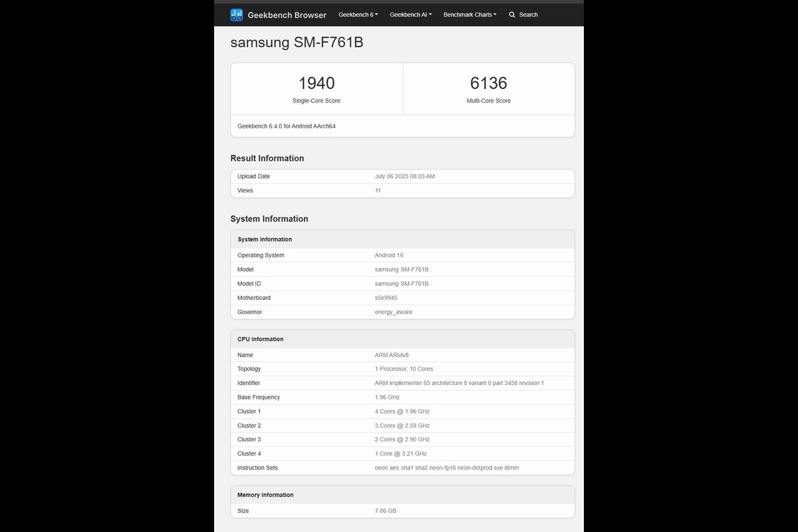This screenshot has width=798, height=532.
Task: Click the Instruction Sets row label
Action: coord(257,468)
